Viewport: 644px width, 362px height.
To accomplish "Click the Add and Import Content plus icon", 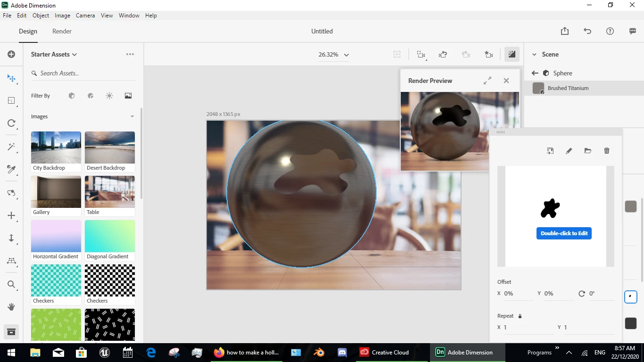I will pos(11,54).
